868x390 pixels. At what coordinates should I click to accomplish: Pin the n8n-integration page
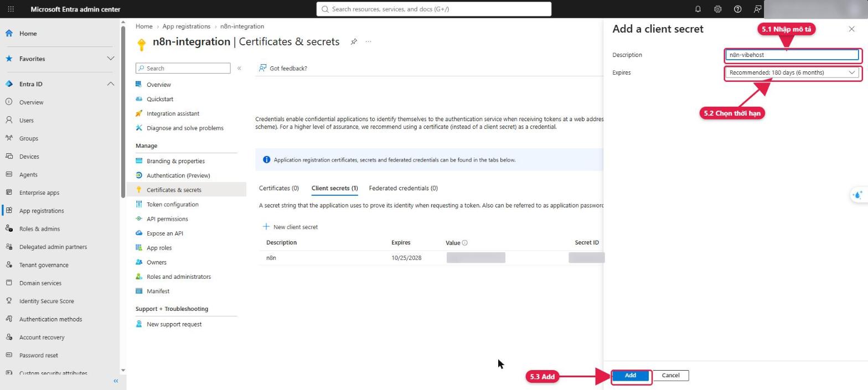coord(354,41)
